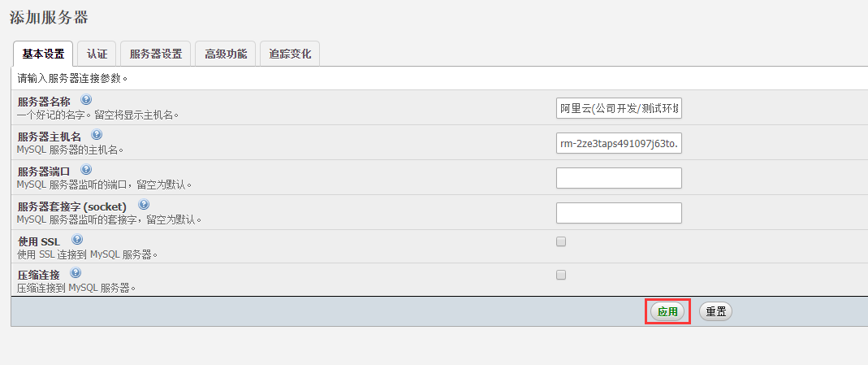Click help icon beside 服务器端口
The width and height of the screenshot is (868, 365).
[86, 170]
